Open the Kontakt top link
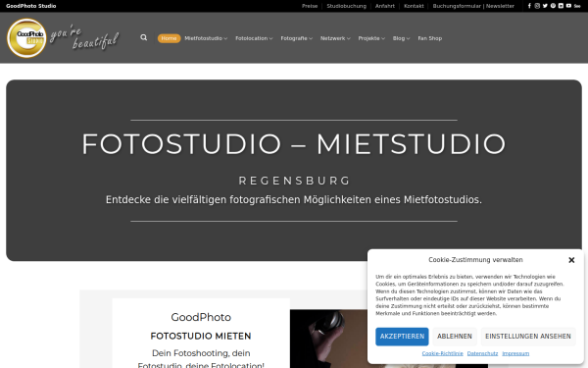This screenshot has height=368, width=588. tap(414, 6)
